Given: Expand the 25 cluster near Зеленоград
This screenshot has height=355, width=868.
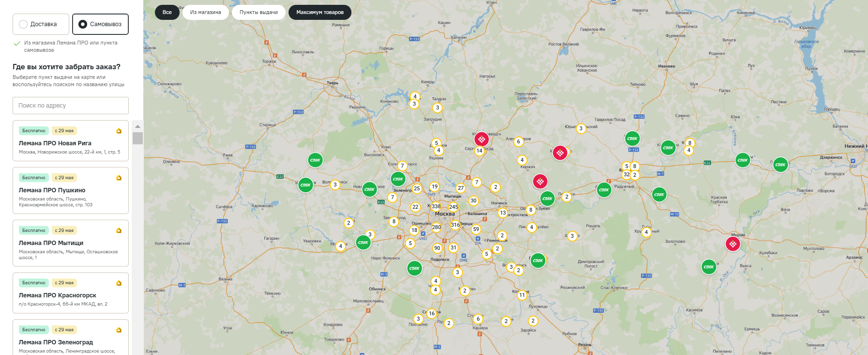Looking at the screenshot, I should tap(417, 189).
